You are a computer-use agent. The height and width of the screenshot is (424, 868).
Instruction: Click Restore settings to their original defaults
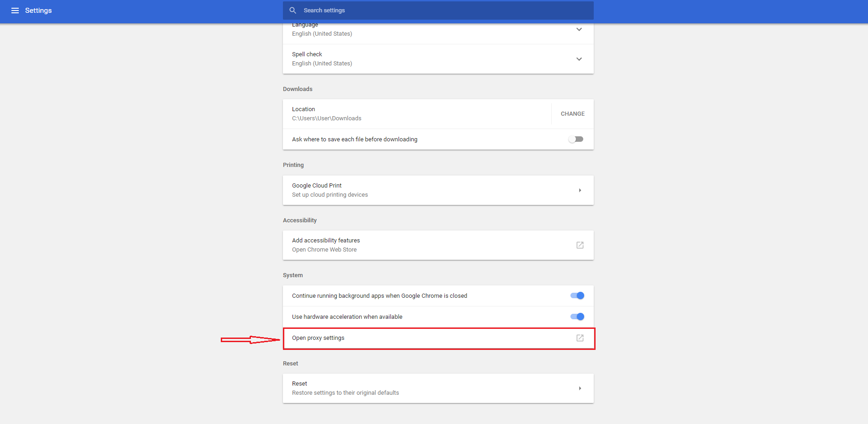tap(346, 393)
